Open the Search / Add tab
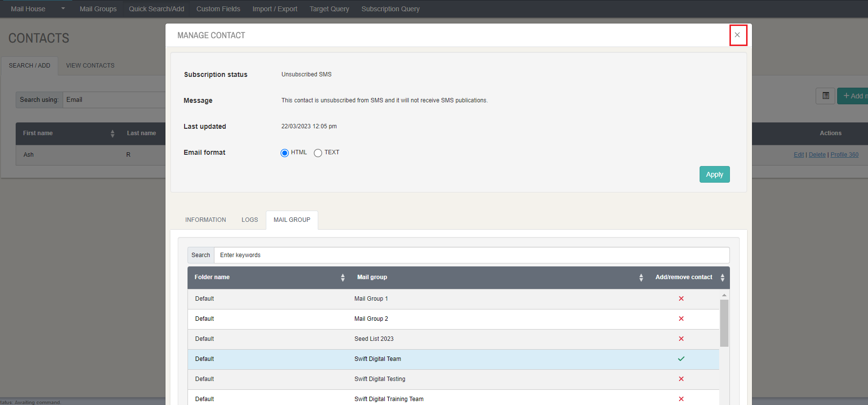This screenshot has width=868, height=405. tap(29, 66)
